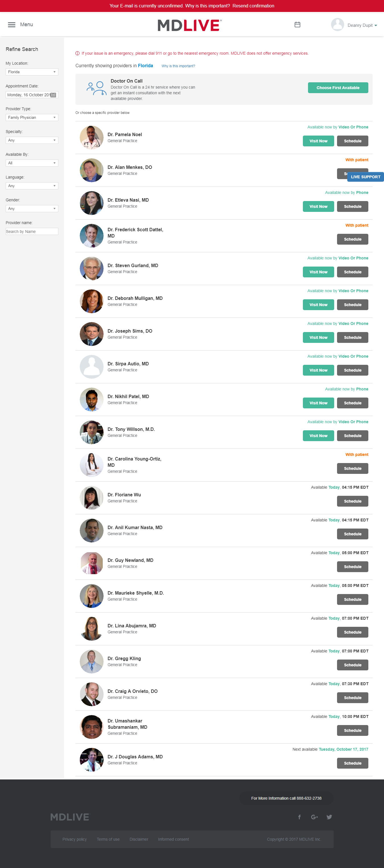The image size is (384, 868).
Task: Open the Privacy policy footer link
Action: (x=75, y=839)
